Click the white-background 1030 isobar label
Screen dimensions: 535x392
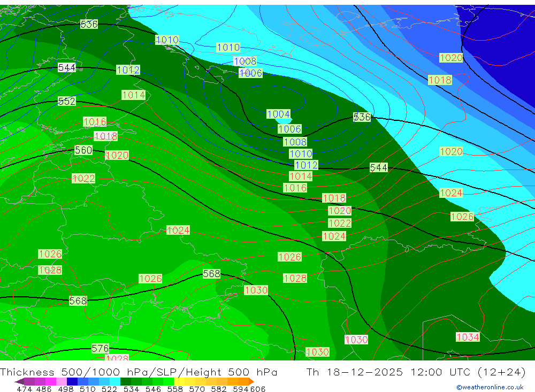click(356, 340)
